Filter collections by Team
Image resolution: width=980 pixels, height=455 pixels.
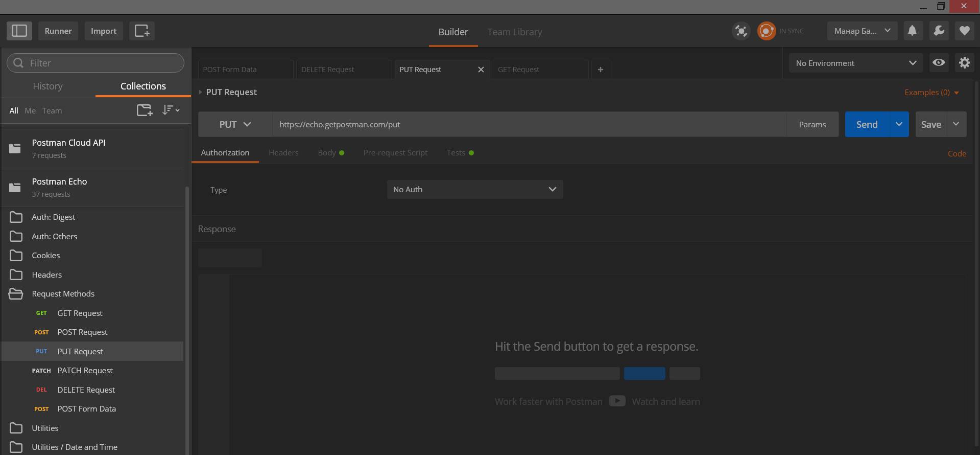click(52, 110)
